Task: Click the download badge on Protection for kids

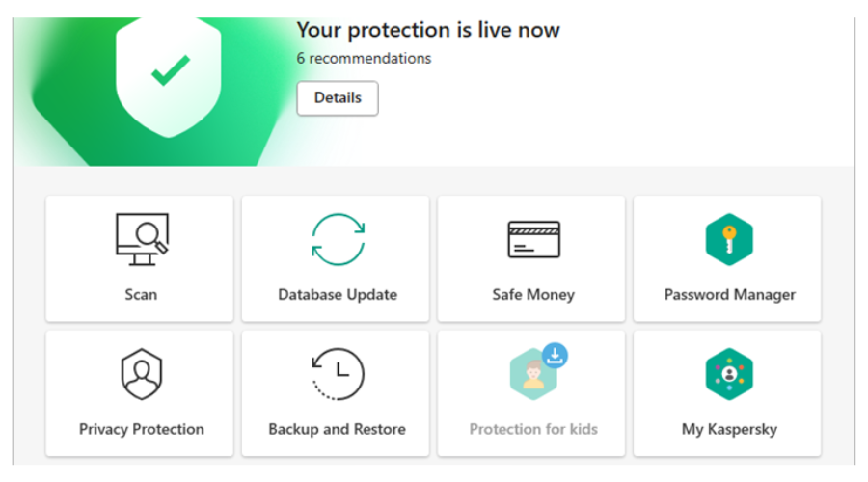Action: 555,356
